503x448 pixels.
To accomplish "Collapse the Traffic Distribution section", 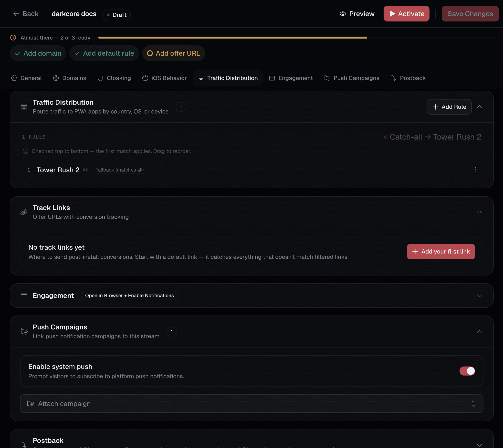I will (479, 107).
